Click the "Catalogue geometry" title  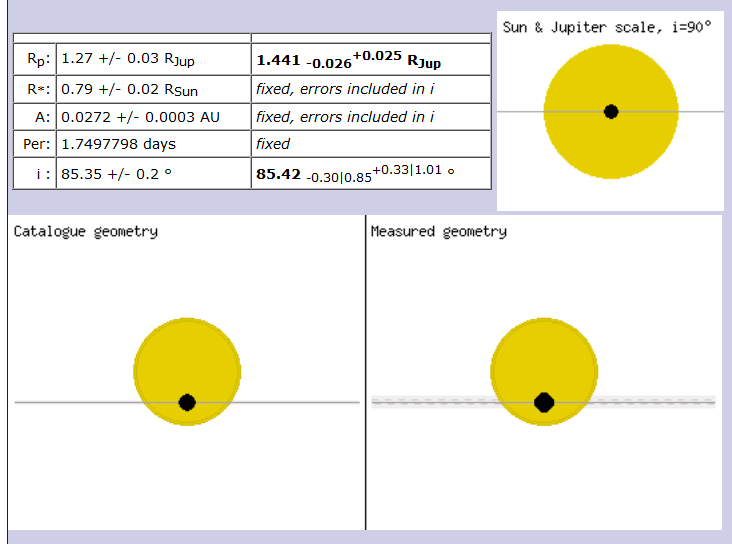86,232
